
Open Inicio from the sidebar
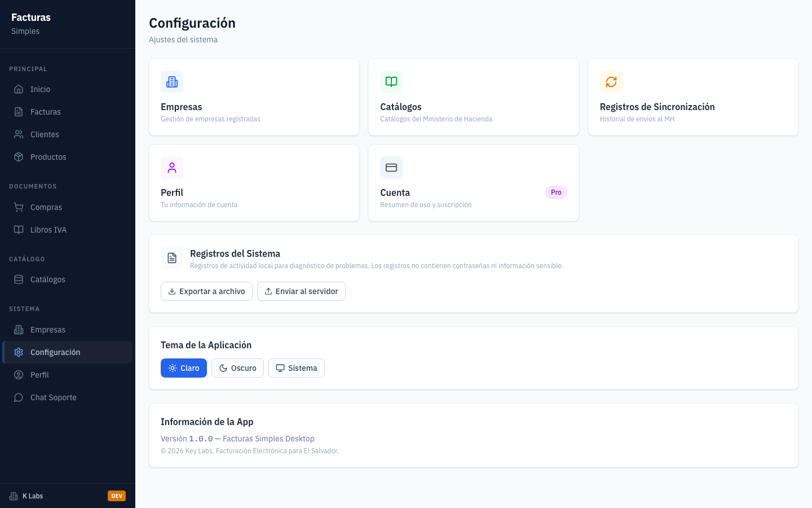click(68, 89)
